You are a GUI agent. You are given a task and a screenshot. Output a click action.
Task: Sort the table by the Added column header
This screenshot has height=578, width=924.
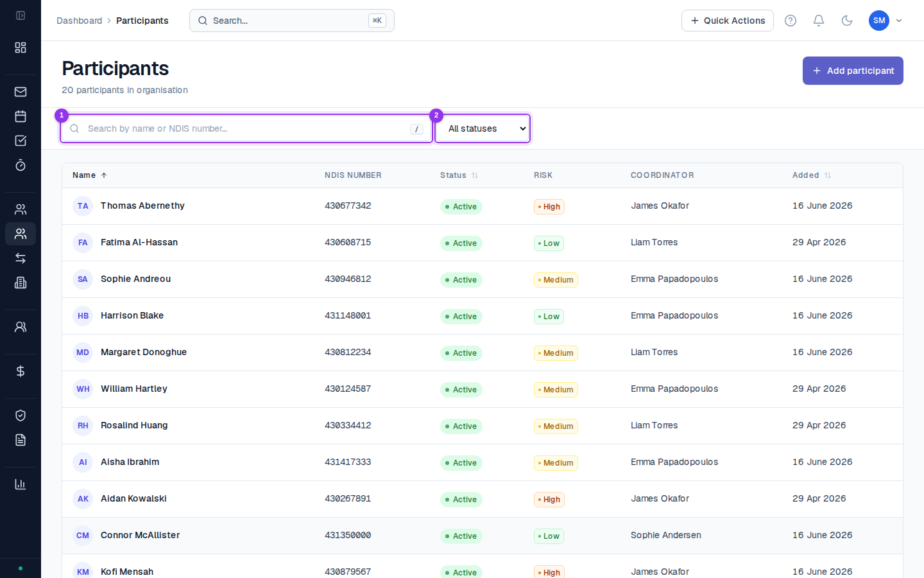click(x=812, y=175)
